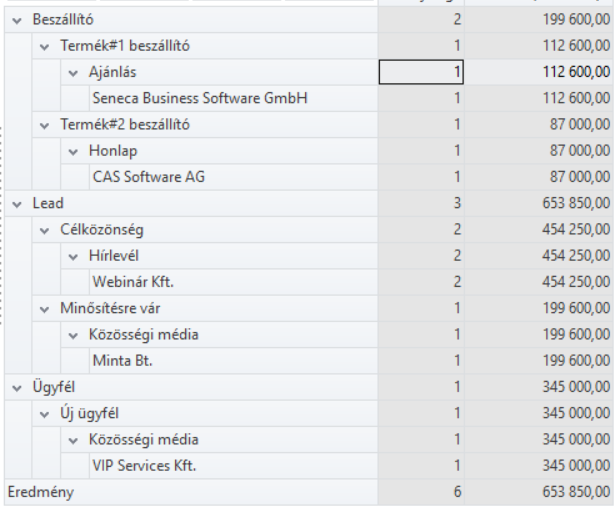The width and height of the screenshot is (614, 508).
Task: Select the VIP Services Kft. row
Action: [144, 466]
